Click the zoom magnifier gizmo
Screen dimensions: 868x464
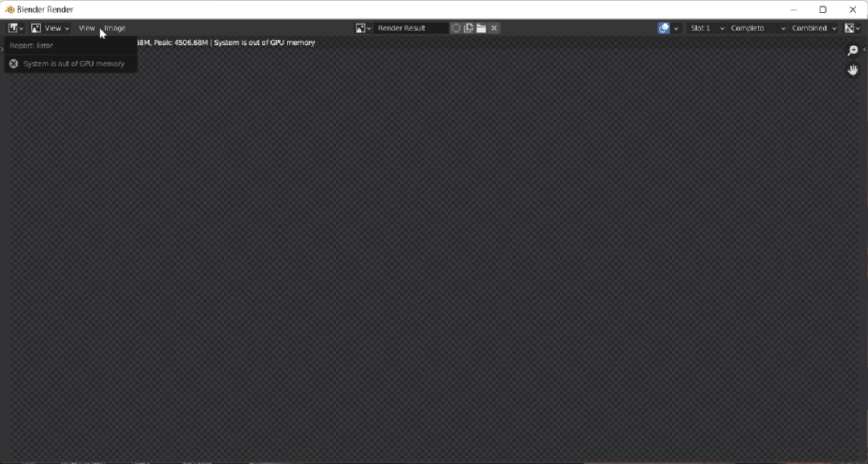pos(853,51)
